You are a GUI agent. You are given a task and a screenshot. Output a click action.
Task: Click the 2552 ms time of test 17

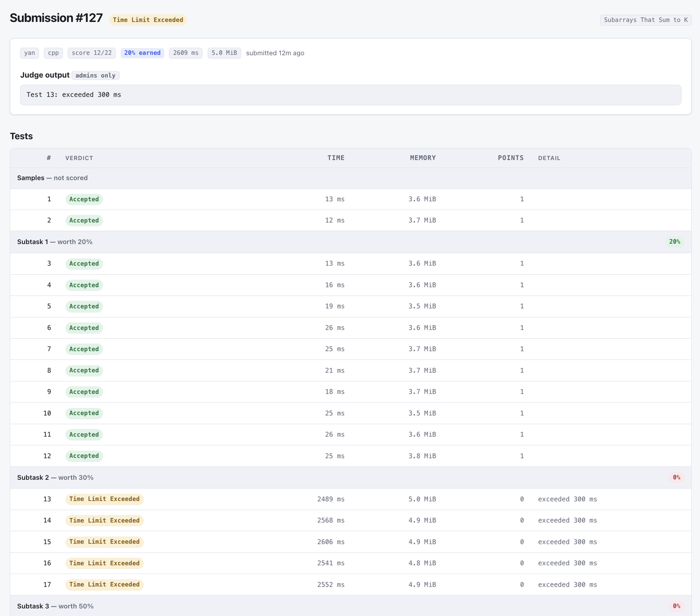(331, 584)
